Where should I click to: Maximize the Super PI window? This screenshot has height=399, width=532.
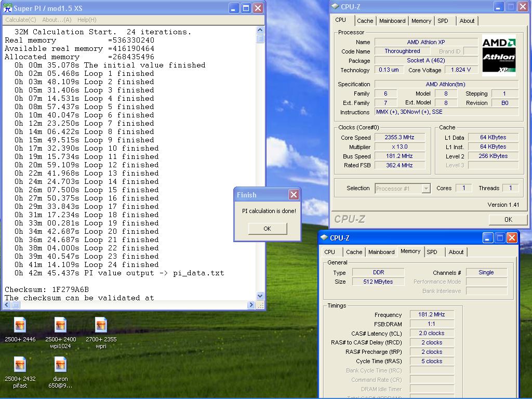click(x=246, y=8)
